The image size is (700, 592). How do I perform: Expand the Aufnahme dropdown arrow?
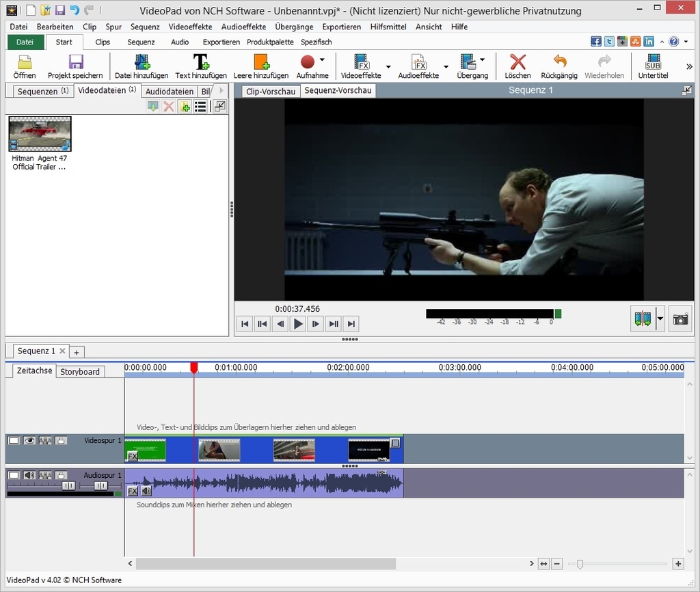322,60
